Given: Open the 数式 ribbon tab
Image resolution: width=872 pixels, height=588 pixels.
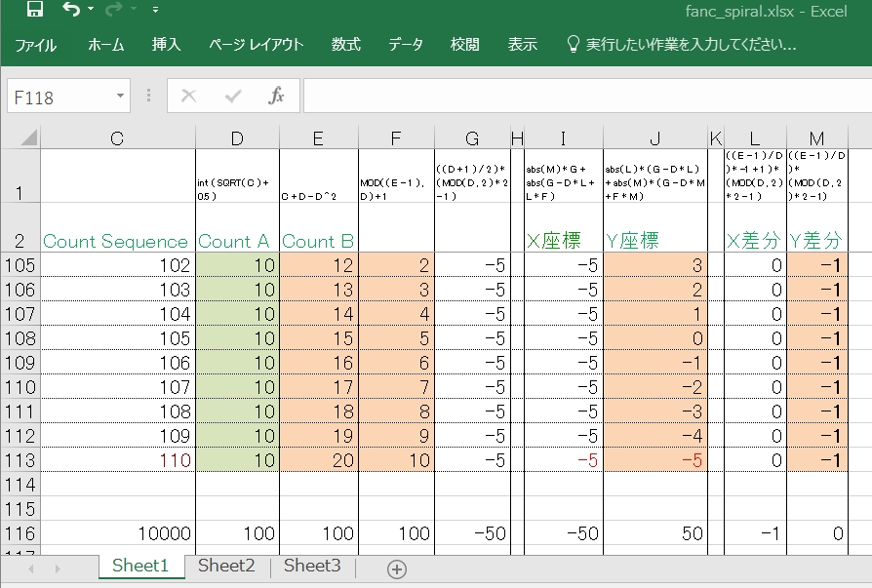Looking at the screenshot, I should pyautogui.click(x=346, y=45).
